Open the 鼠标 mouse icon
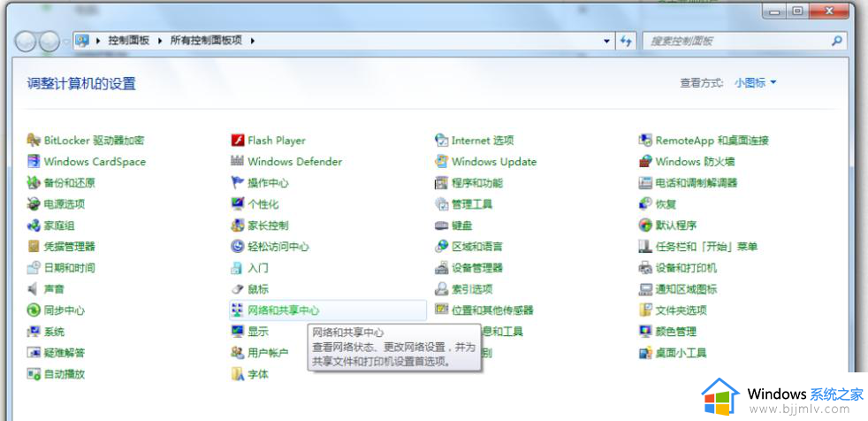868x421 pixels. tap(238, 288)
